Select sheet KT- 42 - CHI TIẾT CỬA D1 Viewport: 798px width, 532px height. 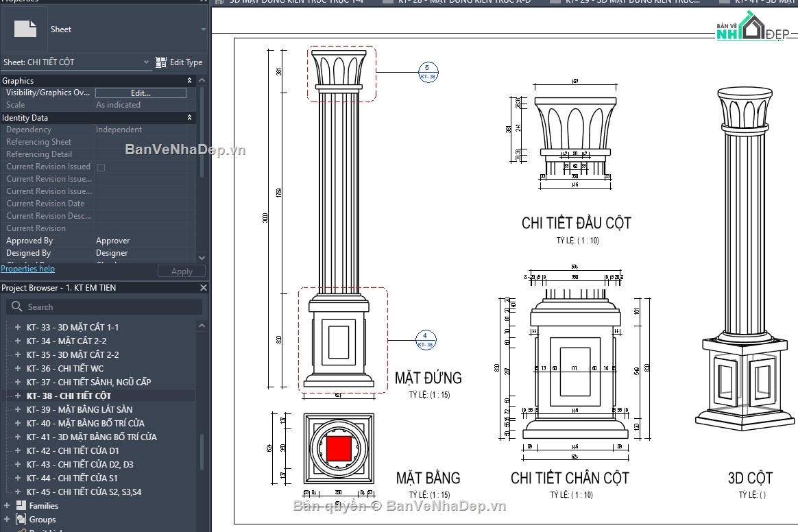coord(73,450)
